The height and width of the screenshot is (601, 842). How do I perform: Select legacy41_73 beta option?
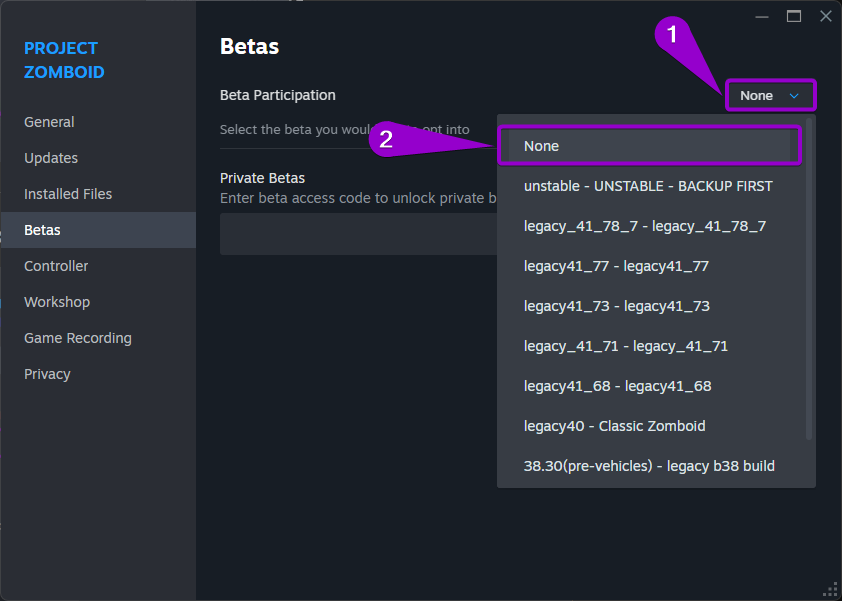(x=650, y=306)
